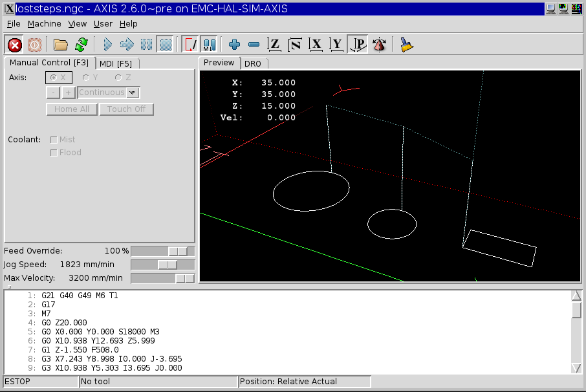Open the Machine menu
The width and height of the screenshot is (586, 392).
point(45,24)
